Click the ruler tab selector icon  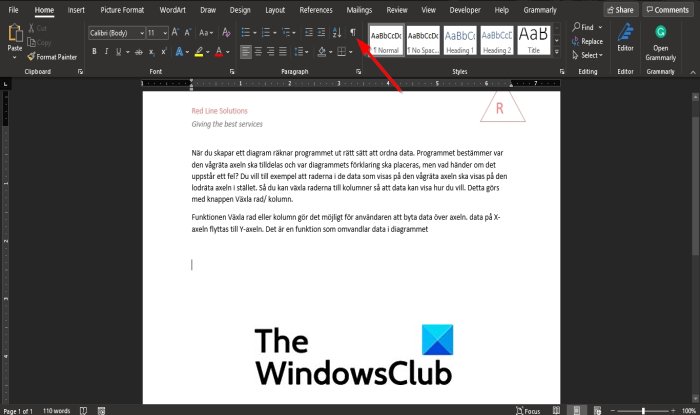click(5, 83)
